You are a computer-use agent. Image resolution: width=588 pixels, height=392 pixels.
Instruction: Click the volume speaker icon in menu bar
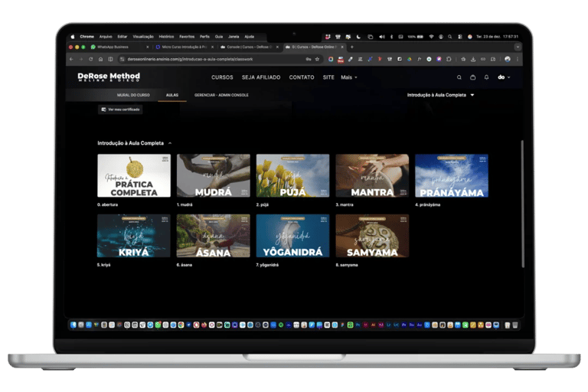[x=382, y=37]
